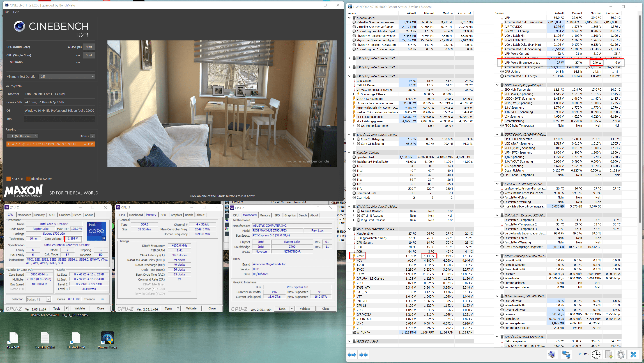Screen dimensions: 644x363
Task: Click the Identical System legend swatch
Action: click(29, 179)
